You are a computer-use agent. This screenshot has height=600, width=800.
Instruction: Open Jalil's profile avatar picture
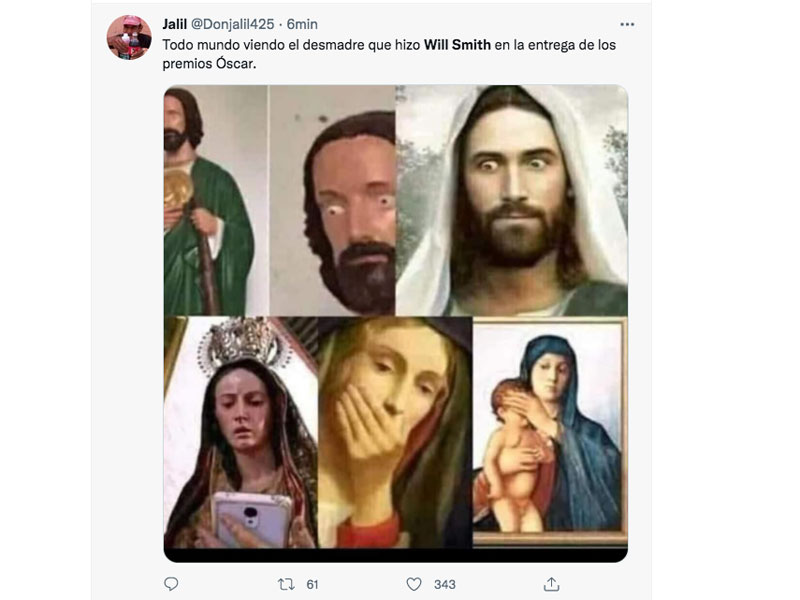129,38
